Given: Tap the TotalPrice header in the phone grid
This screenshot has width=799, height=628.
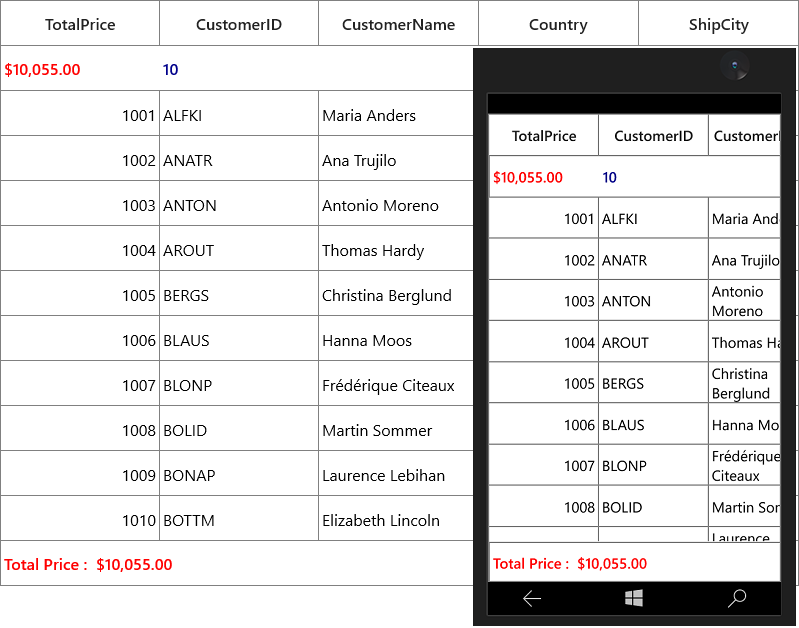Looking at the screenshot, I should 544,136.
